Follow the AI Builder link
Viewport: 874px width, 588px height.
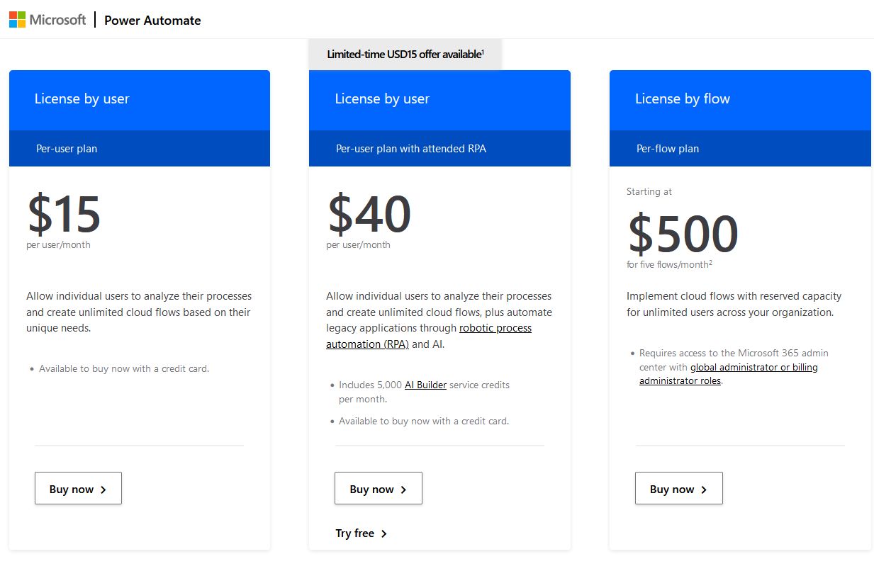click(x=425, y=385)
